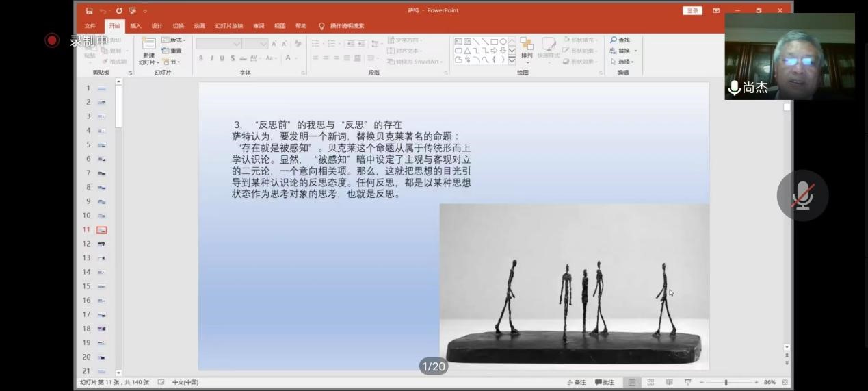This screenshot has height=391, width=868.
Task: Click the Save icon in quick access toolbar
Action: [90, 11]
